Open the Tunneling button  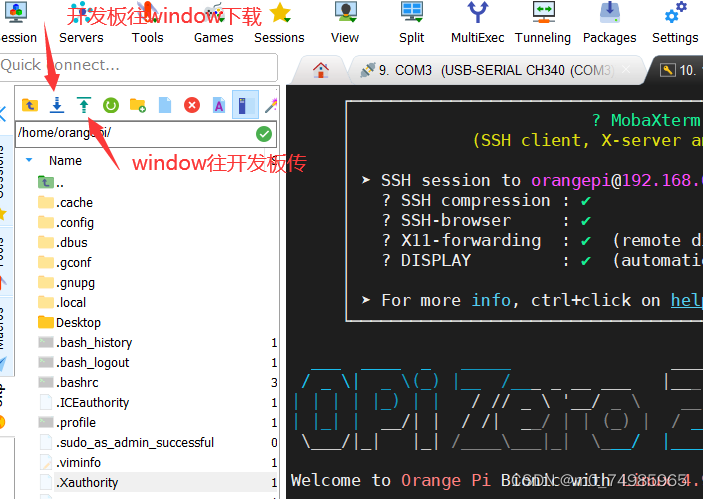(543, 23)
